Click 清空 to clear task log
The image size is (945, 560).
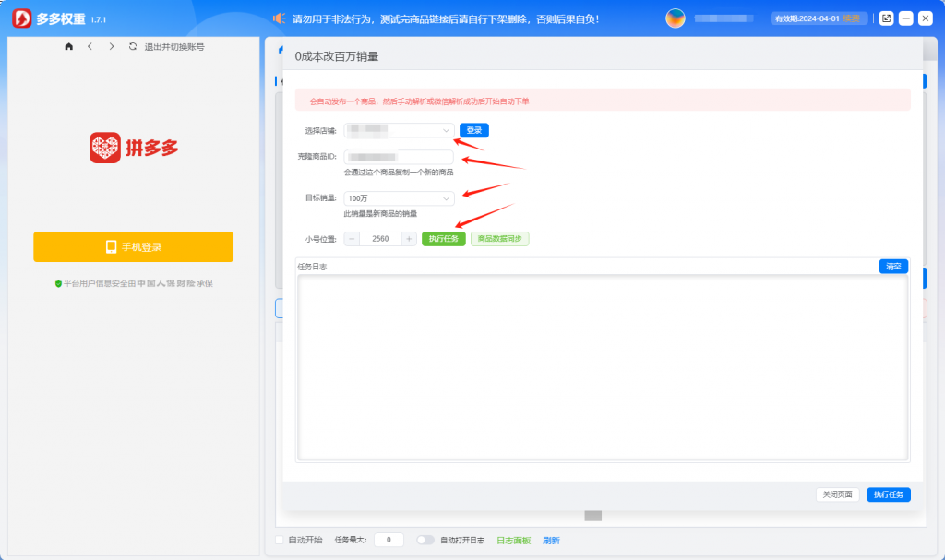tap(893, 266)
